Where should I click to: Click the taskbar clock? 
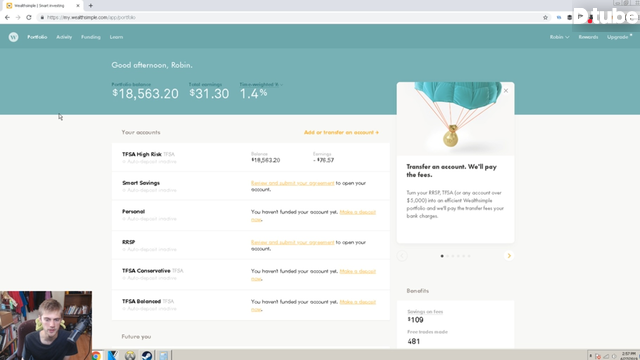pos(629,355)
